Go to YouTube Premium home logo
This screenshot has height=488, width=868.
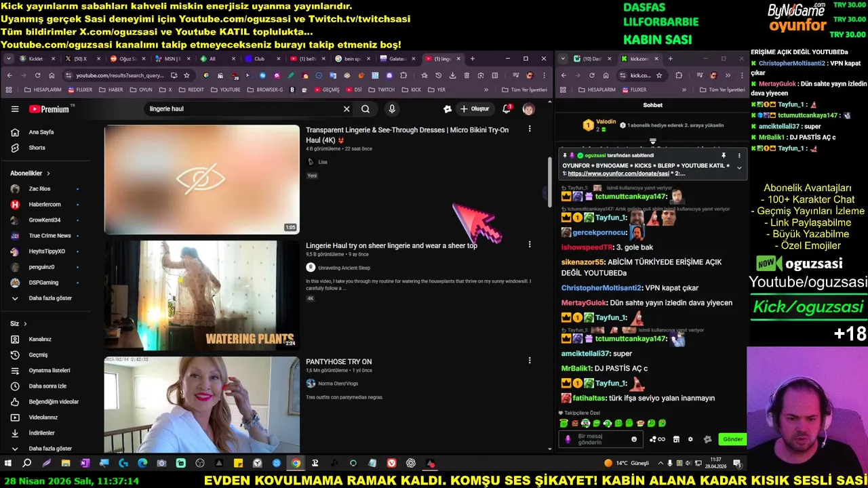50,108
